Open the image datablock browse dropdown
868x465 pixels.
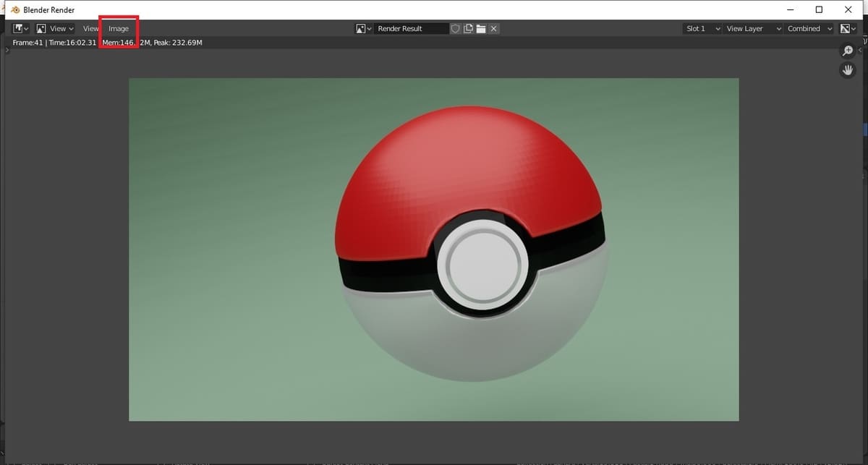(x=364, y=28)
